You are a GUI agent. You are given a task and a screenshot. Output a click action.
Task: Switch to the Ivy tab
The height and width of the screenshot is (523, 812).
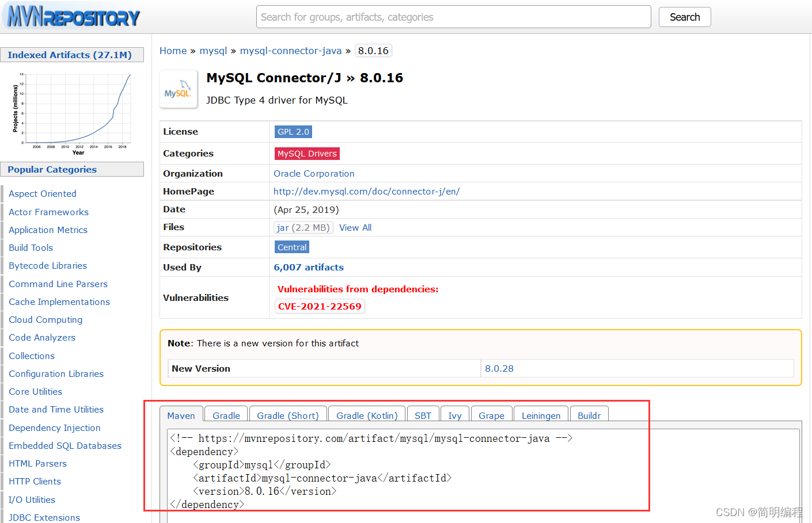(x=455, y=415)
